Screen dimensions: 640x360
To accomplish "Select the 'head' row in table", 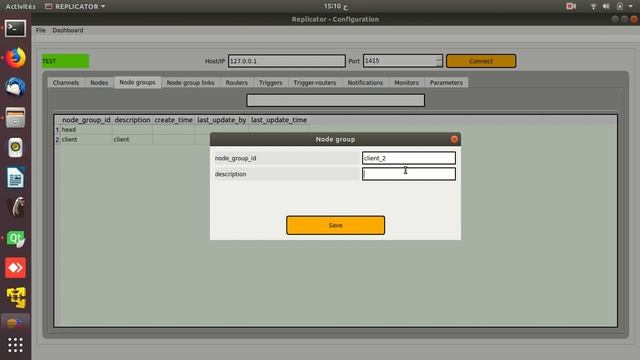I will tap(86, 129).
